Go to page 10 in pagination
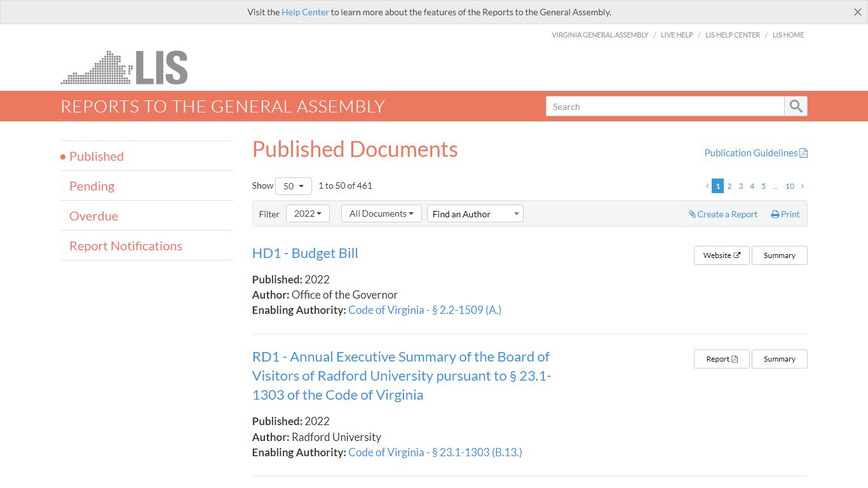868x488 pixels. coord(790,186)
